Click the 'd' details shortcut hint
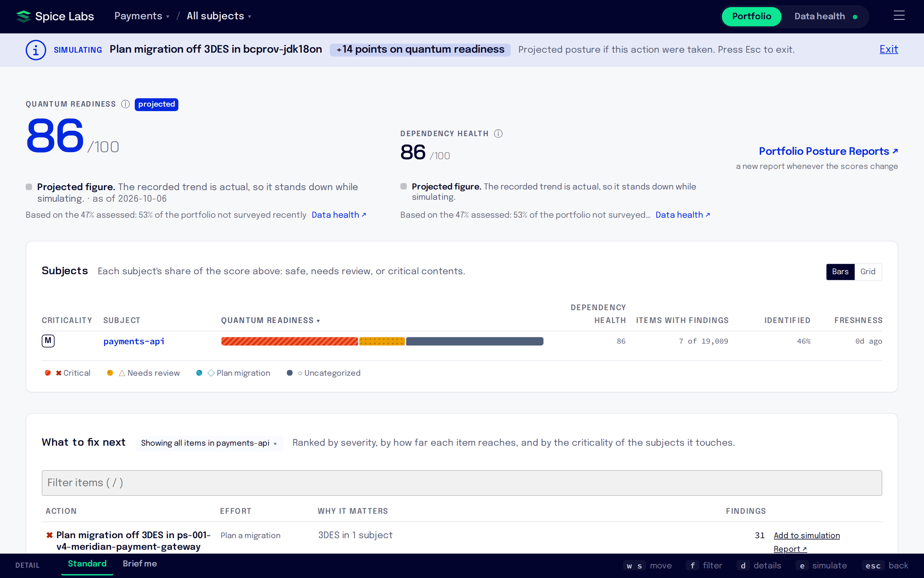924x578 pixels. click(759, 565)
